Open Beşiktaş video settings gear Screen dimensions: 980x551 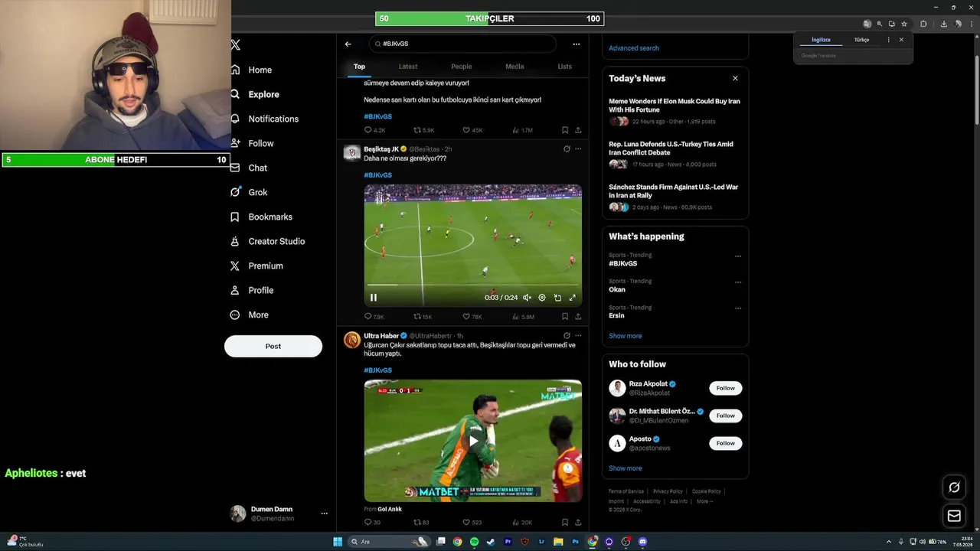coord(542,298)
